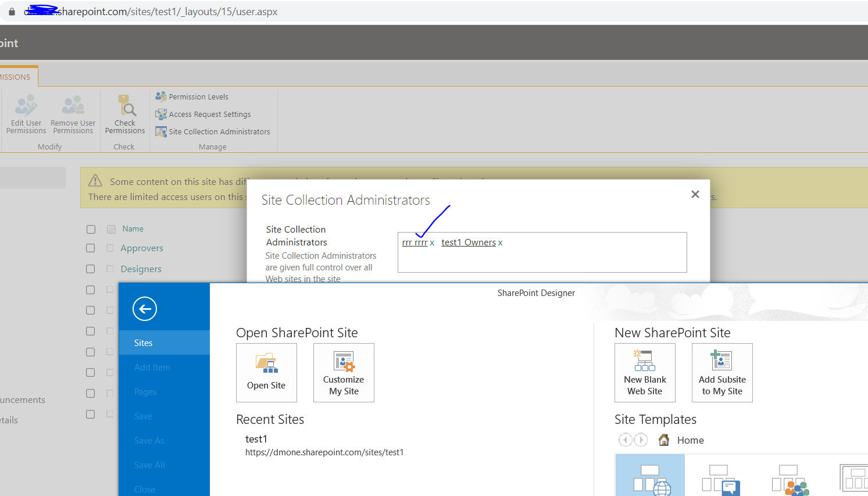Open Check Permissions in the ribbon

click(125, 115)
